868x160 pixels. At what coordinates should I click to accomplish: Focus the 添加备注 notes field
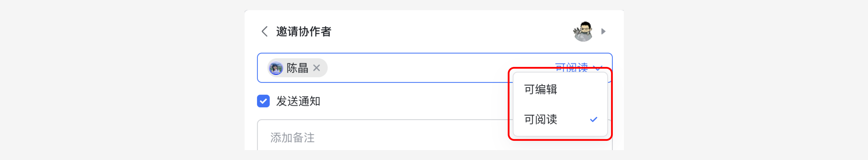pyautogui.click(x=371, y=137)
